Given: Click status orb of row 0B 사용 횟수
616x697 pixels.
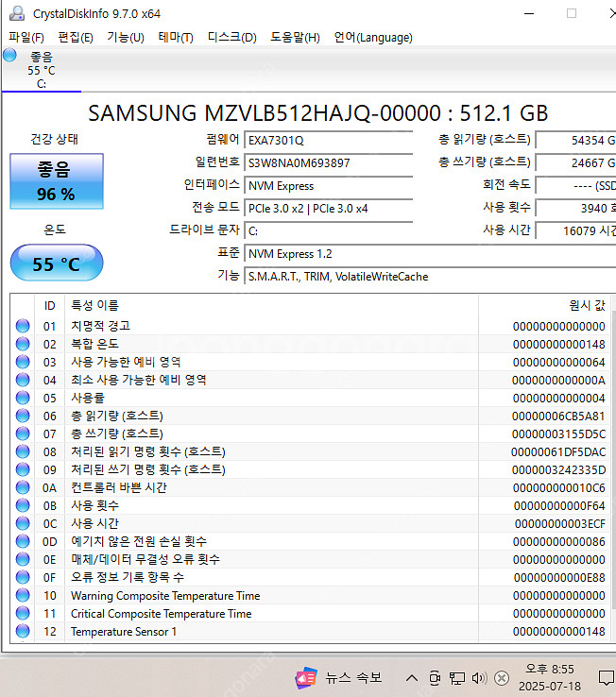Looking at the screenshot, I should tap(23, 505).
